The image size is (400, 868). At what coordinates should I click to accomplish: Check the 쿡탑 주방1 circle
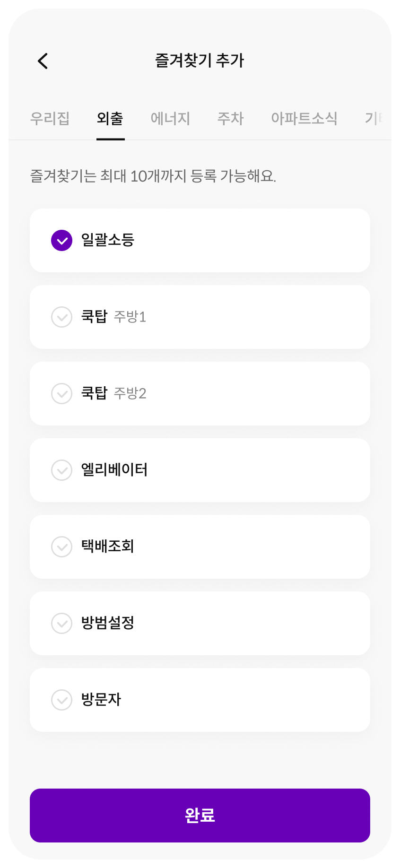pyautogui.click(x=61, y=317)
